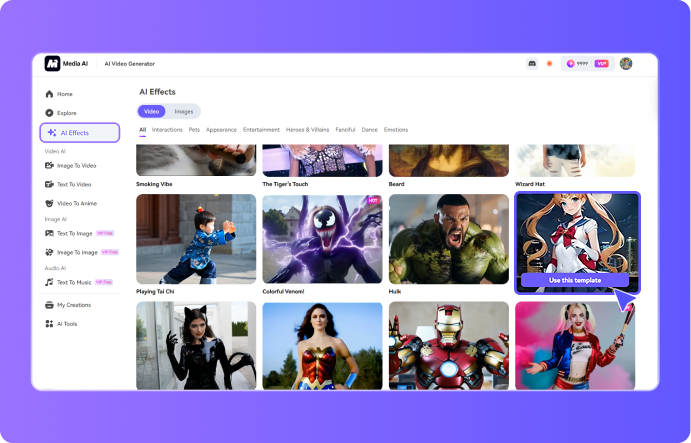Go to Home in sidebar

click(x=59, y=94)
